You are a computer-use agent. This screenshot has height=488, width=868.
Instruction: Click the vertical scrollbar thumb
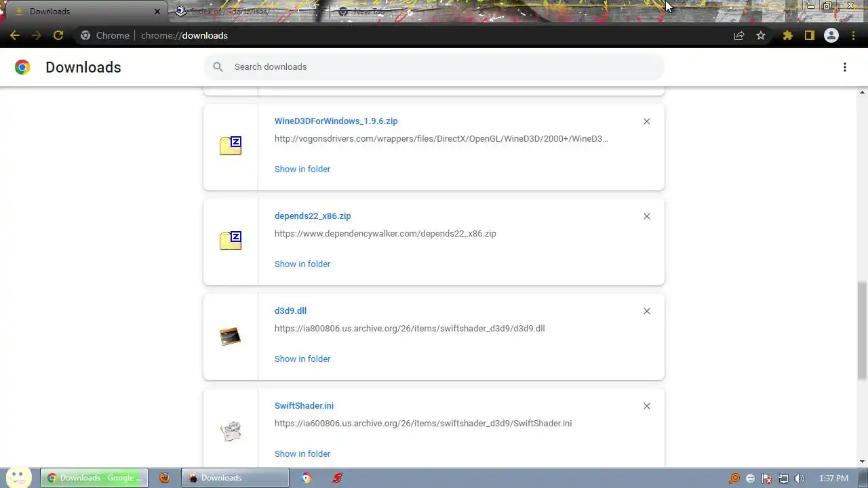point(863,331)
